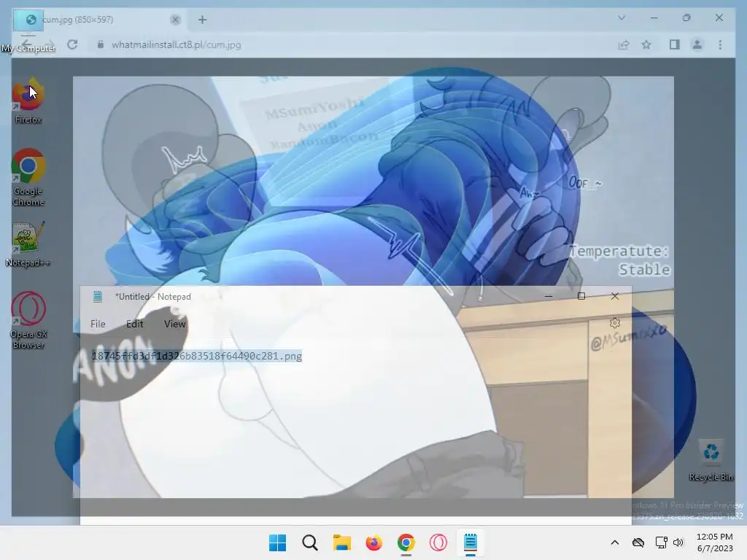Viewport: 747px width, 560px height.
Task: Open Chrome's side panel
Action: coord(674,44)
